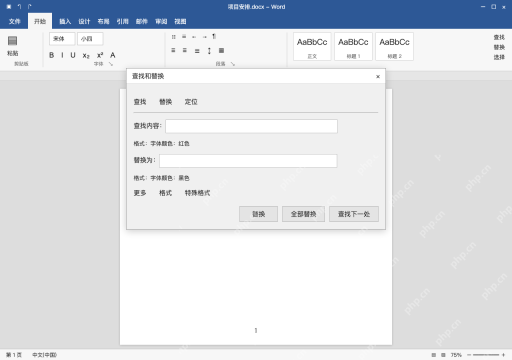Click the view-mode icon next to 75%

[x=443, y=355]
